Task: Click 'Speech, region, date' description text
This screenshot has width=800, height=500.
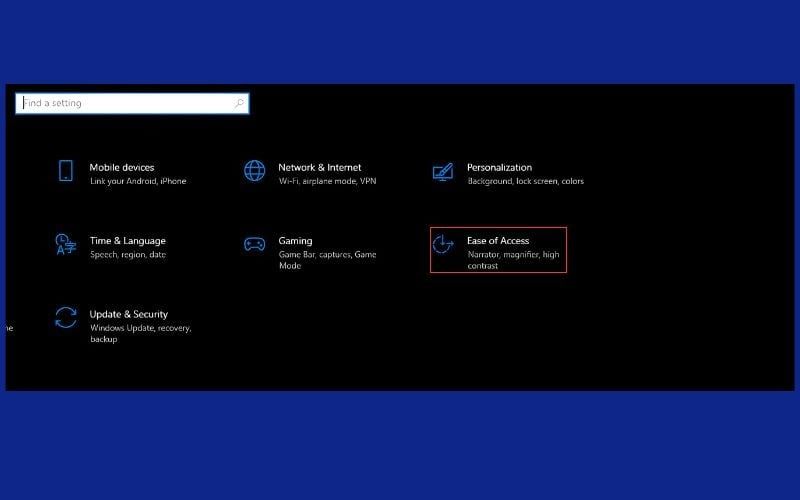Action: click(128, 255)
